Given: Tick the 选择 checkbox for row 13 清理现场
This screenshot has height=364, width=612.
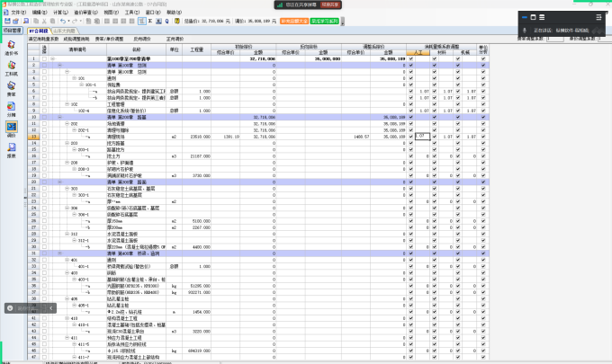Looking at the screenshot, I should [x=44, y=137].
